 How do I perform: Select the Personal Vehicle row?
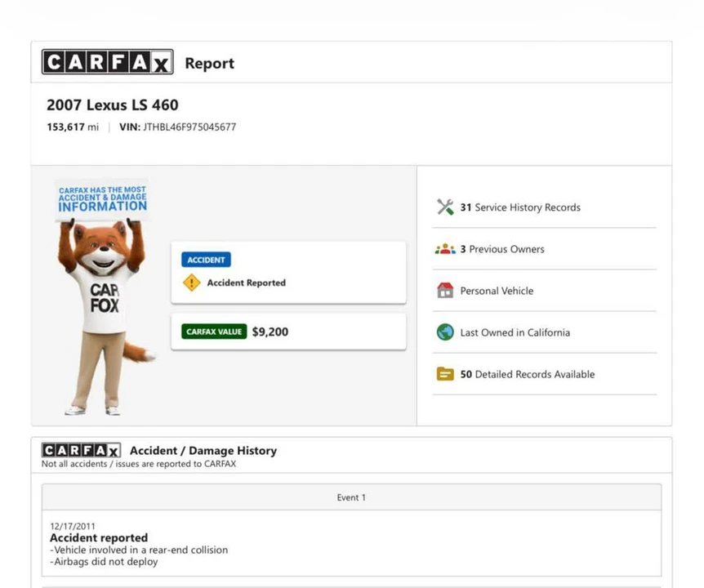point(545,291)
